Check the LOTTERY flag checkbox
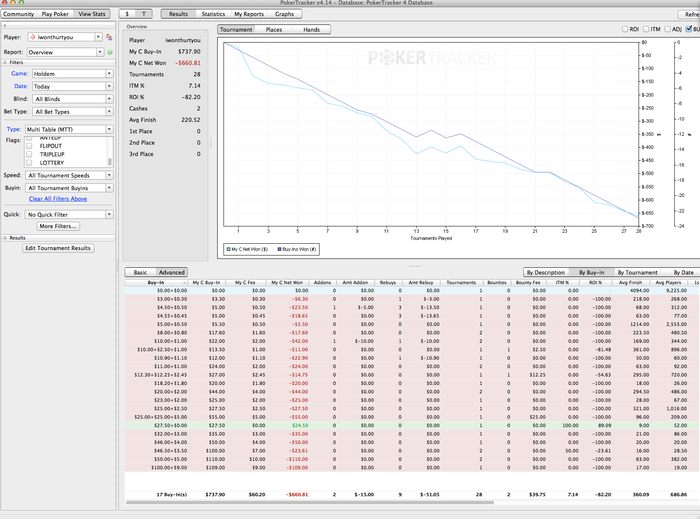 point(29,163)
